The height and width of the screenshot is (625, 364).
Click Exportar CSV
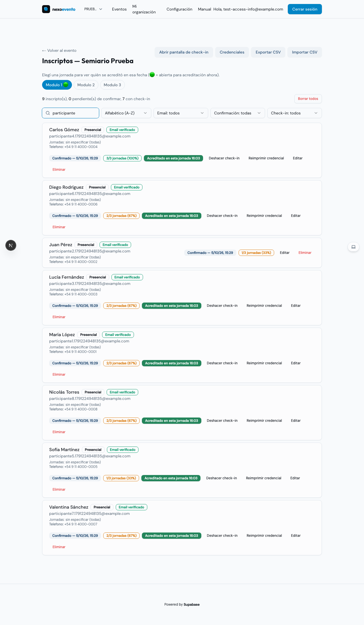coord(268,52)
